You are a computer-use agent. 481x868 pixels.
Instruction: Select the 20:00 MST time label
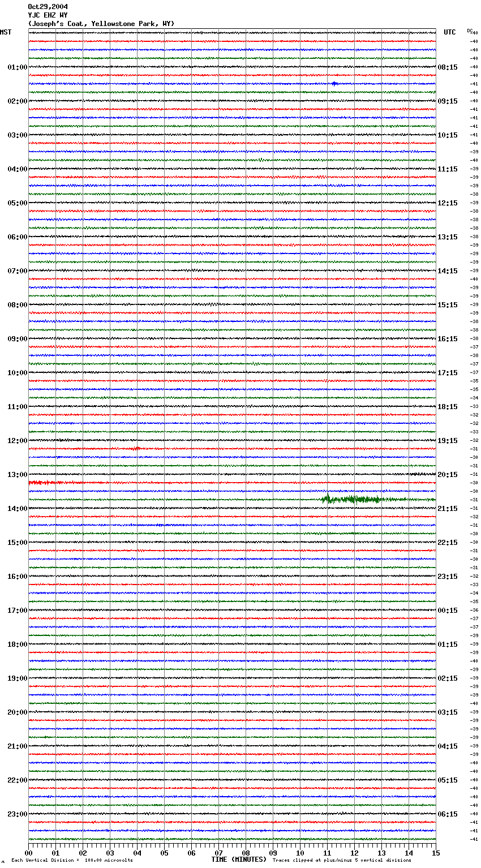pyautogui.click(x=18, y=712)
